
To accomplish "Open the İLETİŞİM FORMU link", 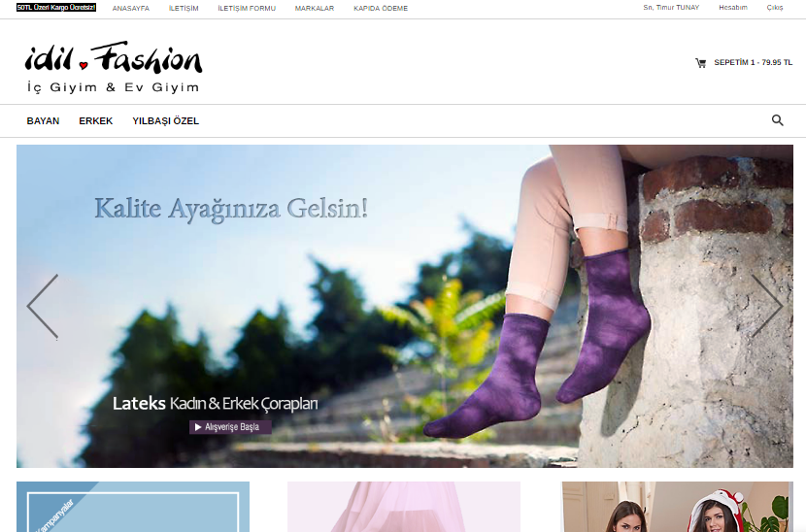I will [247, 8].
